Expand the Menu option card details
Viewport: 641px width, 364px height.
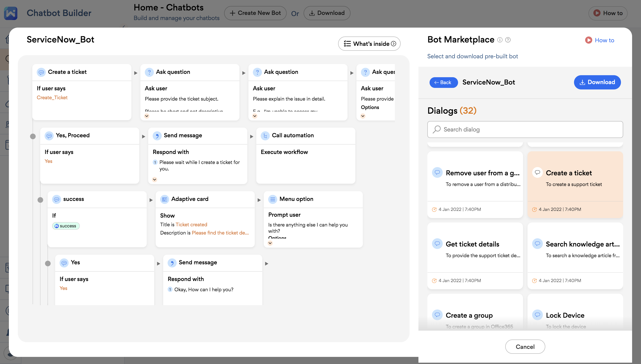(270, 243)
